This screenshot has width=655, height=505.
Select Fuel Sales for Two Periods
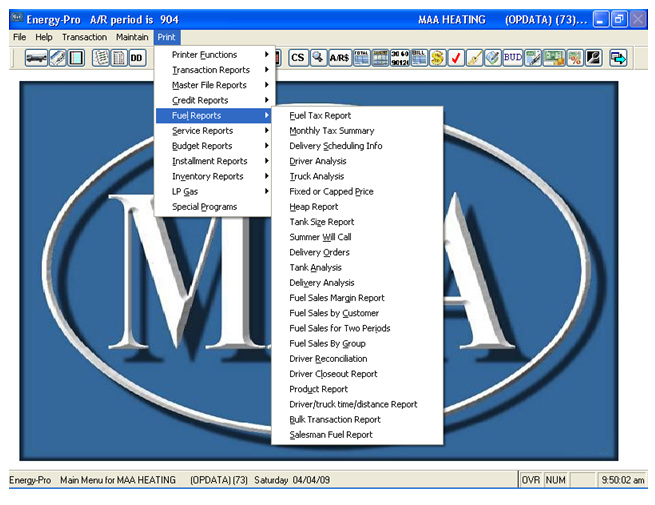tap(357, 328)
